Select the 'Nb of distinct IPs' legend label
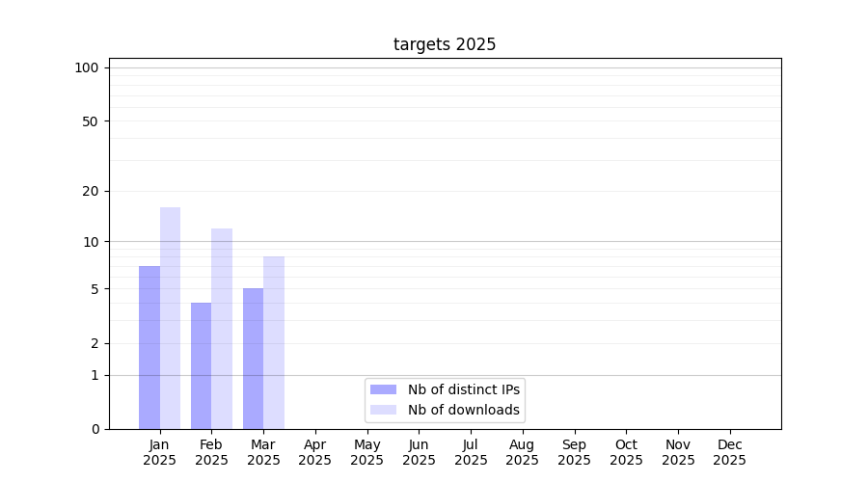The width and height of the screenshot is (868, 482). [463, 389]
